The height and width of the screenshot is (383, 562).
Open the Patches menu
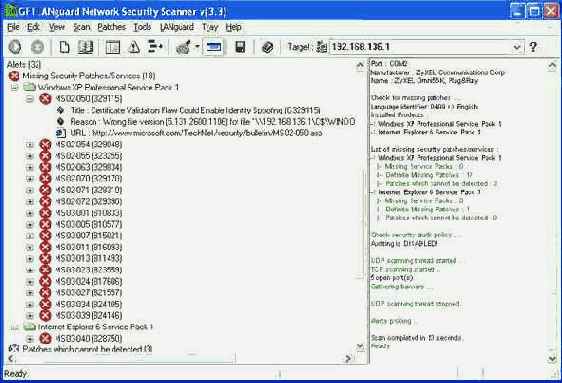(111, 27)
